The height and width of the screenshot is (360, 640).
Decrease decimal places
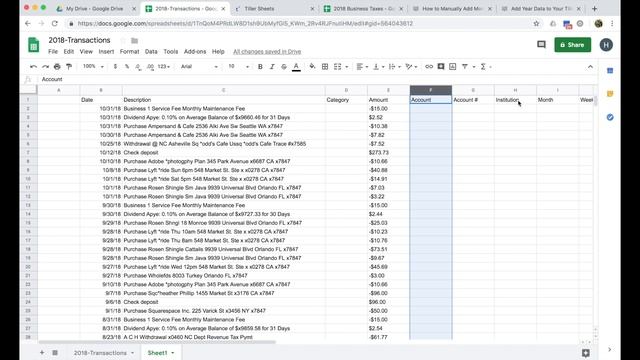click(x=138, y=67)
